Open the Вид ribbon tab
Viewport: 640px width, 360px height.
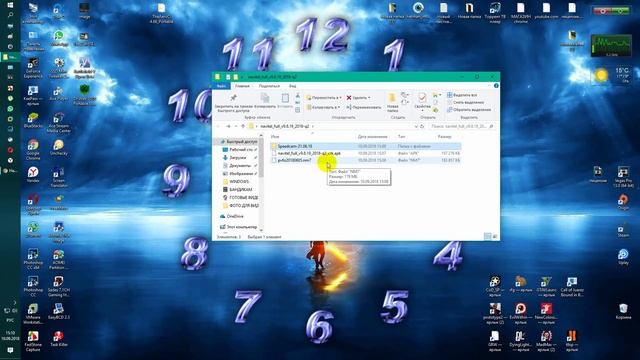pos(293,86)
